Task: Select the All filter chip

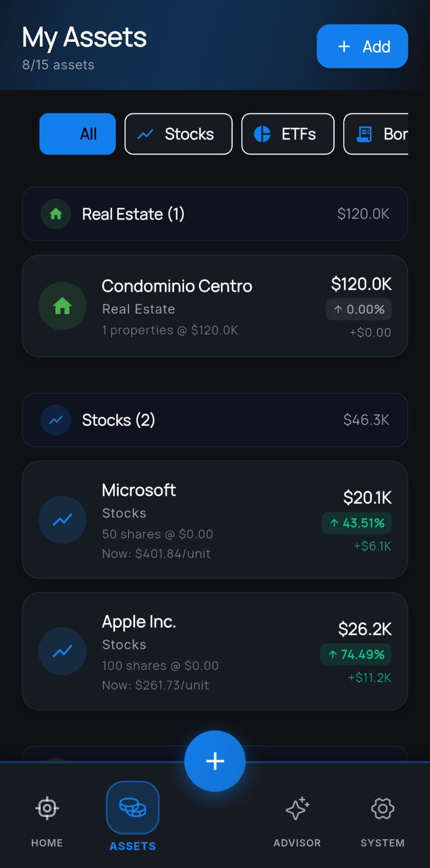Action: [78, 134]
